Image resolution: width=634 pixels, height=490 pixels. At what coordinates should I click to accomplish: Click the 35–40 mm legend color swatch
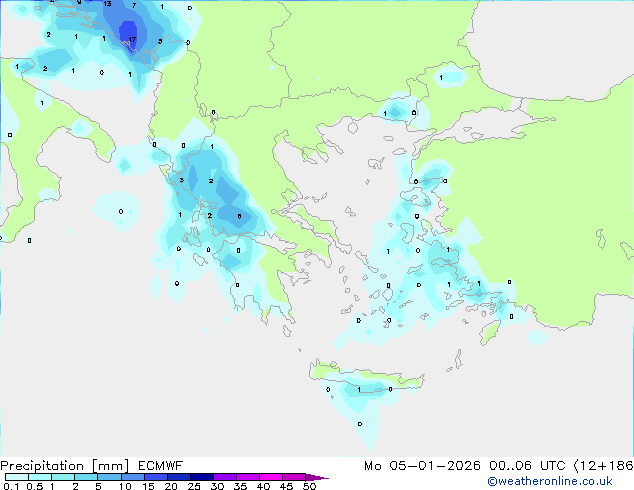pyautogui.click(x=248, y=477)
